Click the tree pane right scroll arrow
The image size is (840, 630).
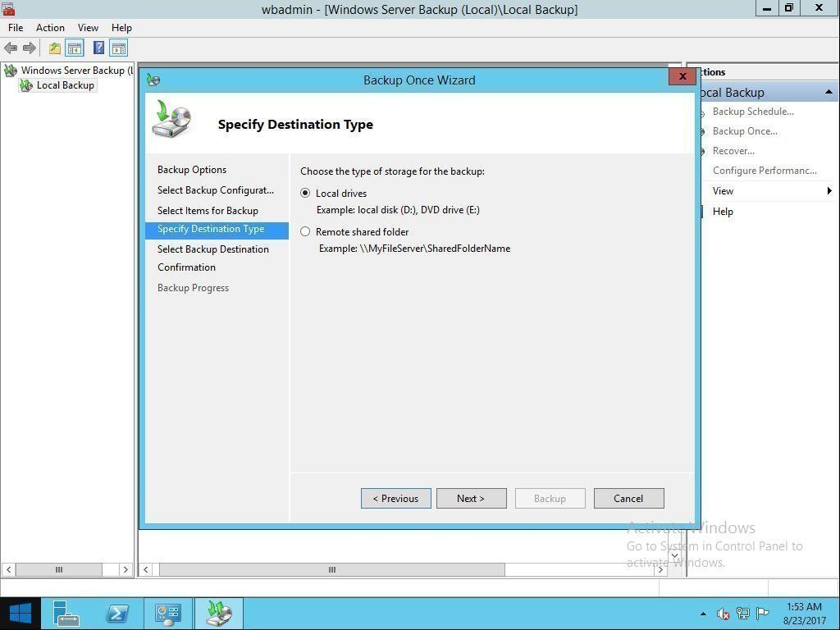pyautogui.click(x=126, y=569)
